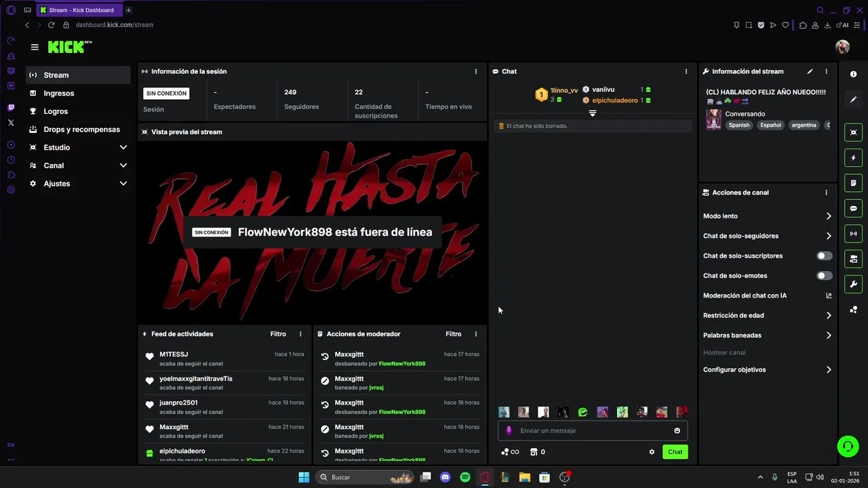Viewport: 868px width, 488px height.
Task: Toggle the document icon in the right rail
Action: pyautogui.click(x=853, y=183)
